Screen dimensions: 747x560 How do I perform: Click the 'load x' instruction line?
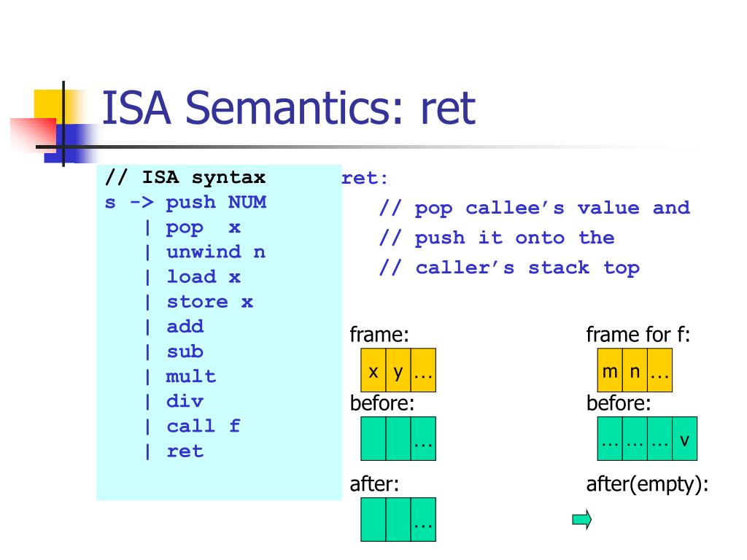193,276
